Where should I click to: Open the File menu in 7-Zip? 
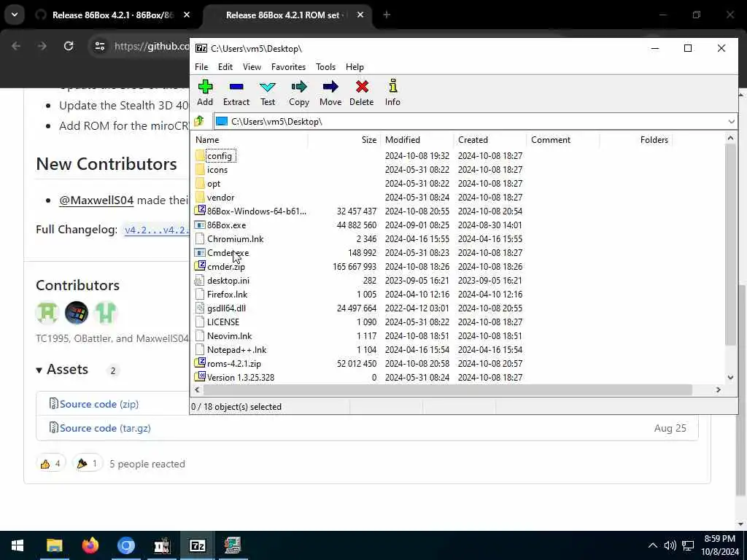[201, 67]
